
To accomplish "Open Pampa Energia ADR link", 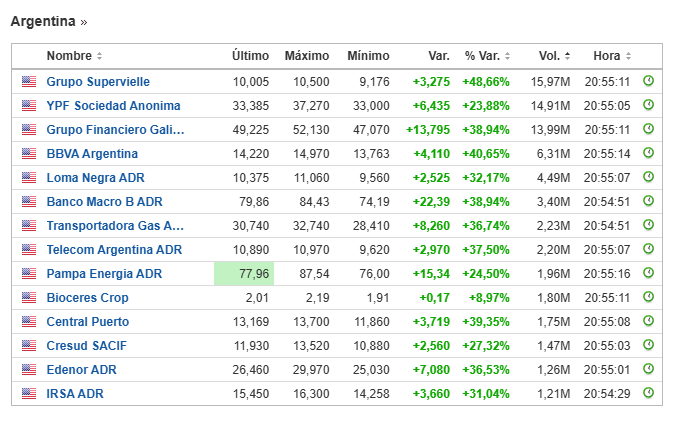I will 104,274.
